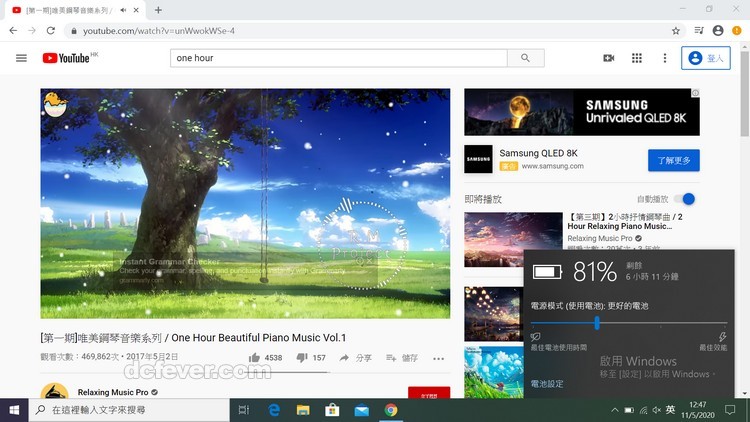Click Relaxing Music Pro channel name
The width and height of the screenshot is (750, 422).
(x=113, y=392)
